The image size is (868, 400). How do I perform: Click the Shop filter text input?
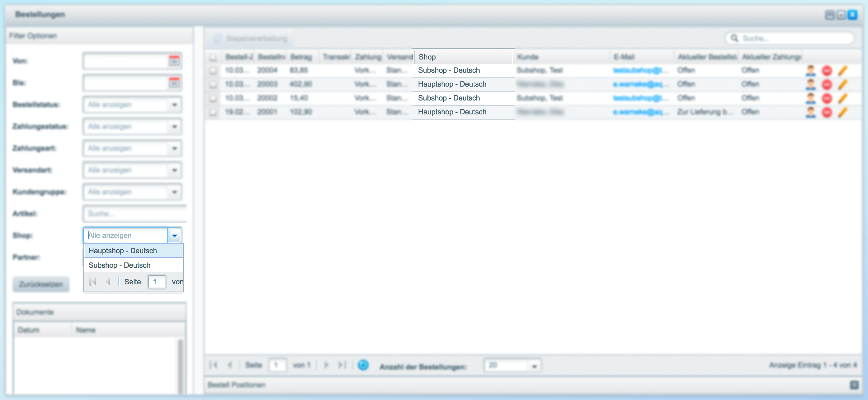[126, 235]
